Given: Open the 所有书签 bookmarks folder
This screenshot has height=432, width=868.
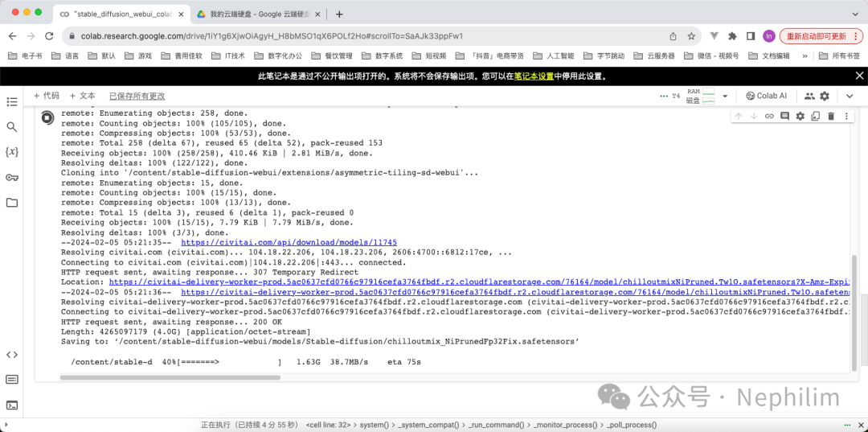Looking at the screenshot, I should [x=840, y=56].
